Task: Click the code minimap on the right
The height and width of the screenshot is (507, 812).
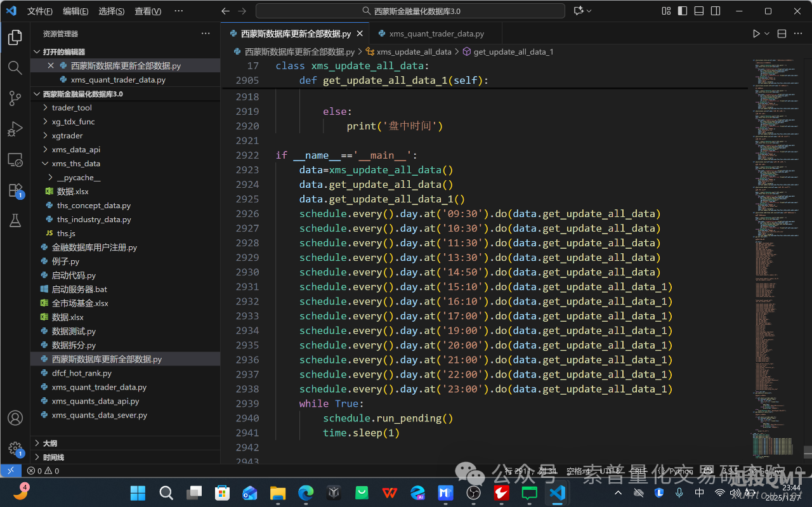Action: click(x=775, y=254)
